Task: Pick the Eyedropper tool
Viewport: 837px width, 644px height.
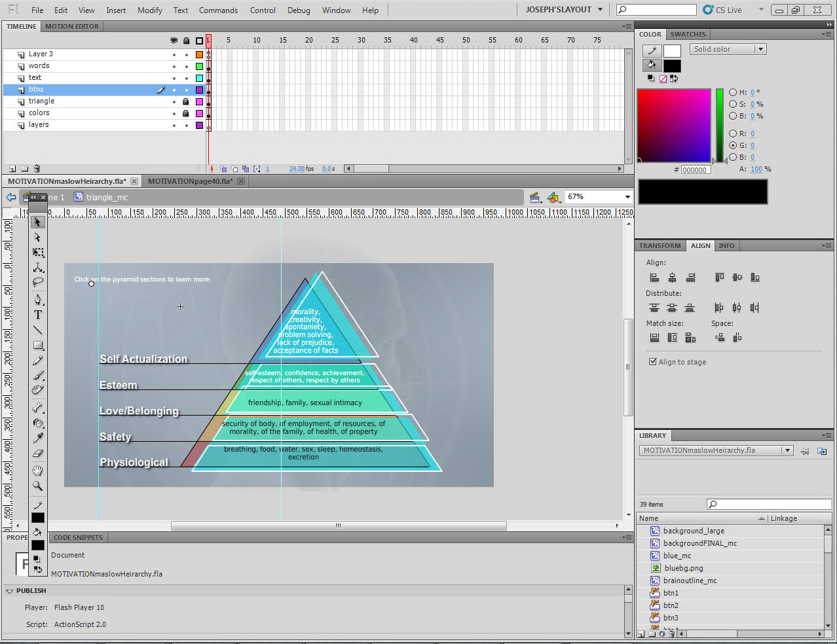Action: click(x=38, y=438)
